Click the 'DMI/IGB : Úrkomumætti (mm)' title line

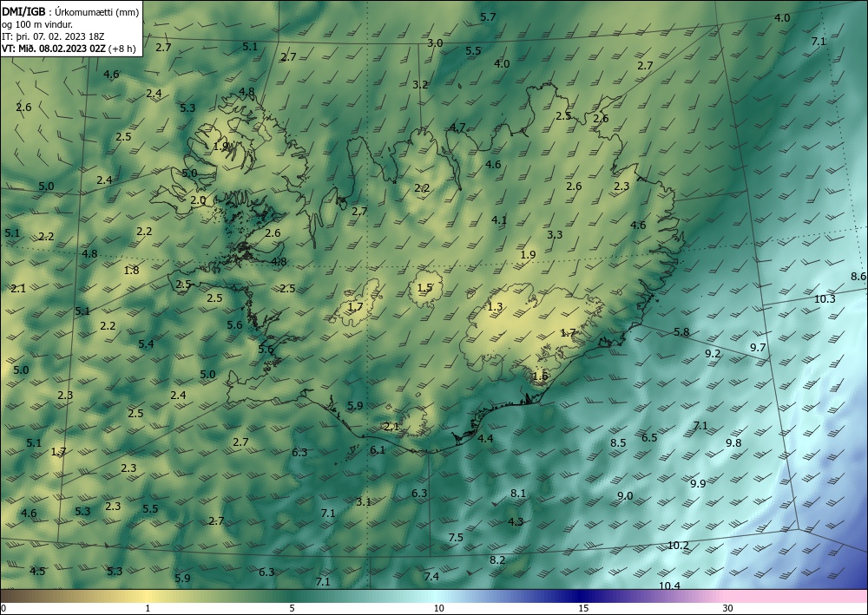coord(70,12)
